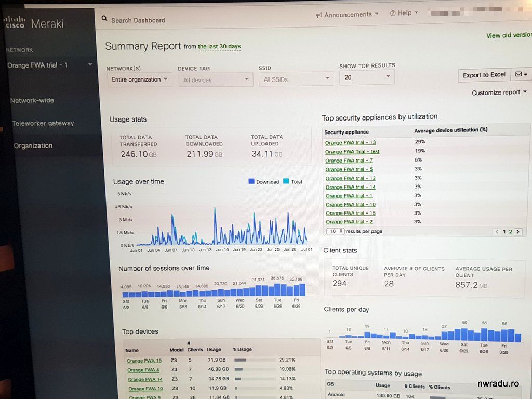Click the Average device utilization column header
This screenshot has height=399, width=532.
(x=450, y=130)
